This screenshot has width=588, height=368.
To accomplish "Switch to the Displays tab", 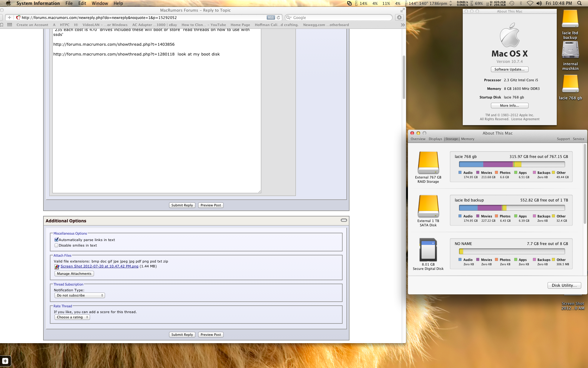I will (x=435, y=139).
